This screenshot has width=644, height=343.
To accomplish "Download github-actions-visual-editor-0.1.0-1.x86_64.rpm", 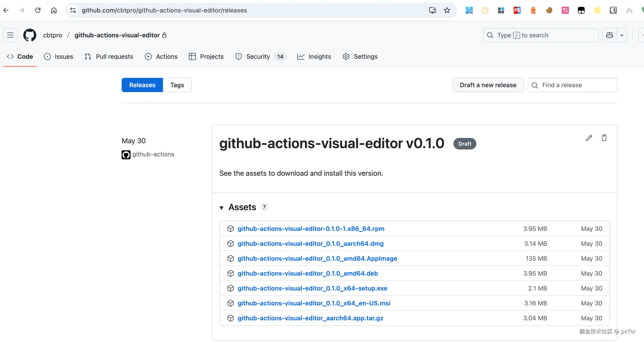I will point(311,228).
